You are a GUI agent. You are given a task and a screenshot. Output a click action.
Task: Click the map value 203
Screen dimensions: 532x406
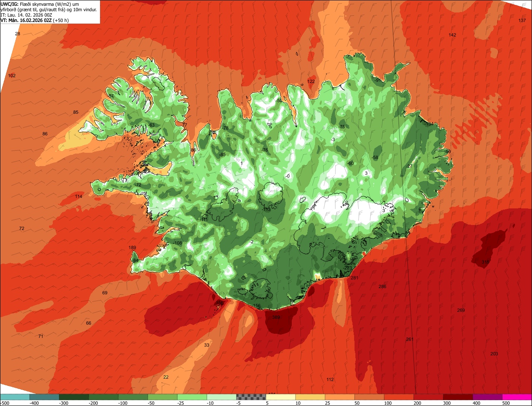click(x=494, y=354)
